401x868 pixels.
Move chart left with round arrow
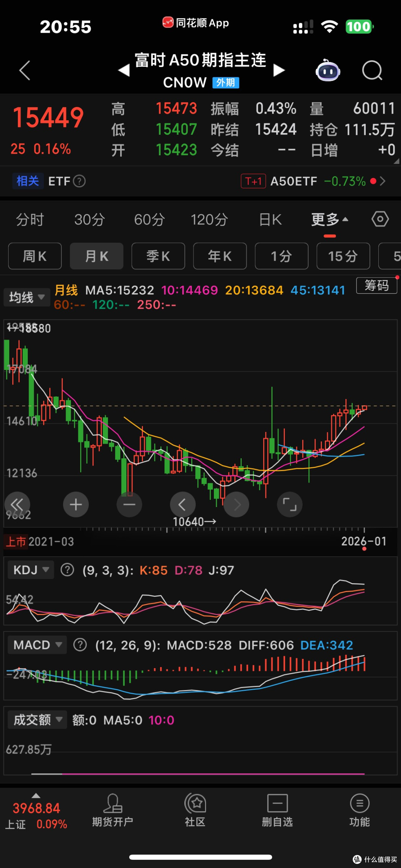[183, 504]
